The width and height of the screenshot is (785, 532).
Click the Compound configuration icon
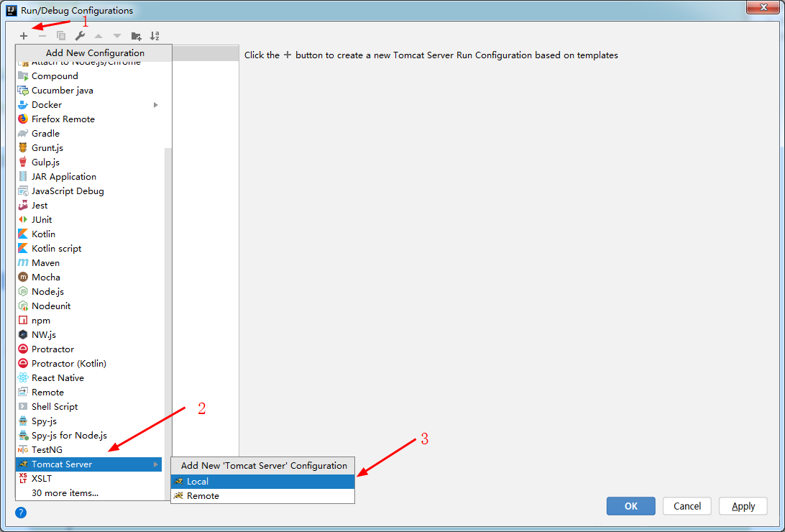[x=23, y=76]
